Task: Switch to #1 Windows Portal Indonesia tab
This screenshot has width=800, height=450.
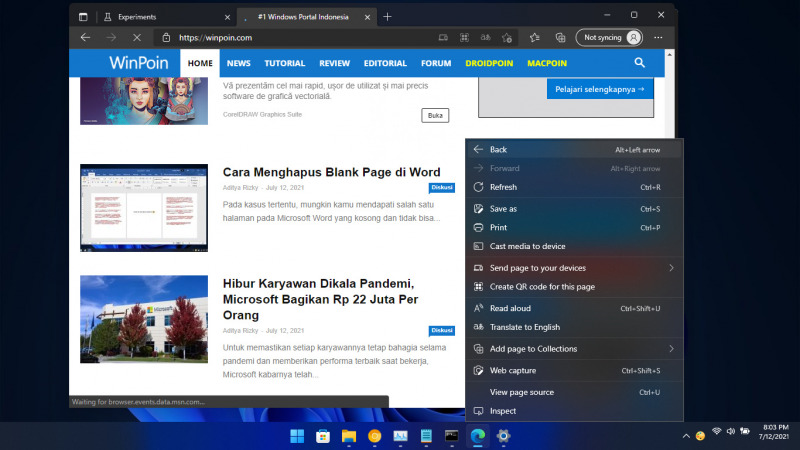Action: (307, 17)
